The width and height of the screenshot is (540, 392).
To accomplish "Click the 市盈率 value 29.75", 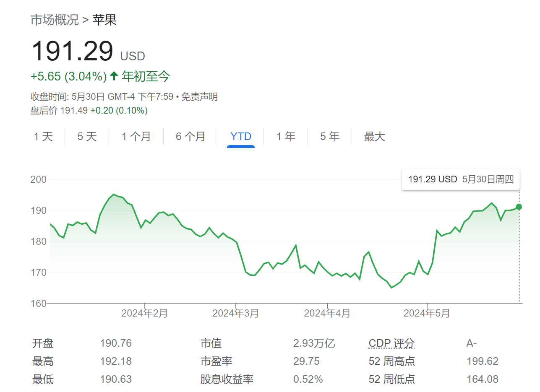I will [306, 361].
